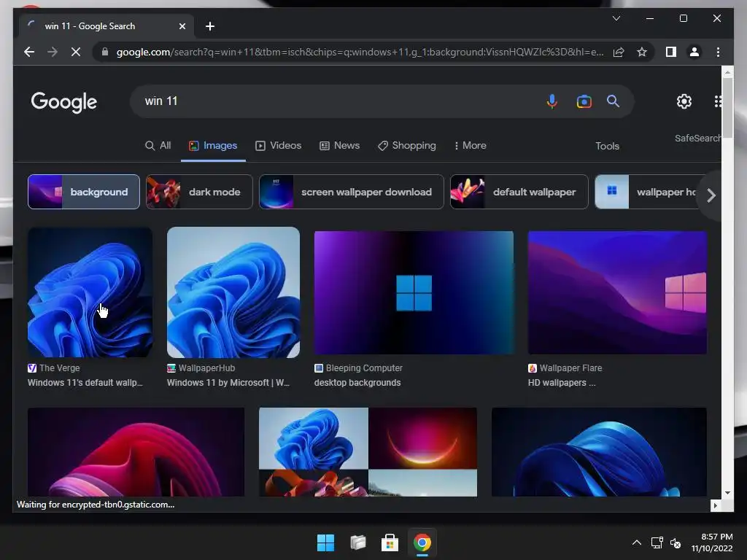Image resolution: width=747 pixels, height=560 pixels.
Task: Open File Explorer from taskbar
Action: pyautogui.click(x=357, y=542)
